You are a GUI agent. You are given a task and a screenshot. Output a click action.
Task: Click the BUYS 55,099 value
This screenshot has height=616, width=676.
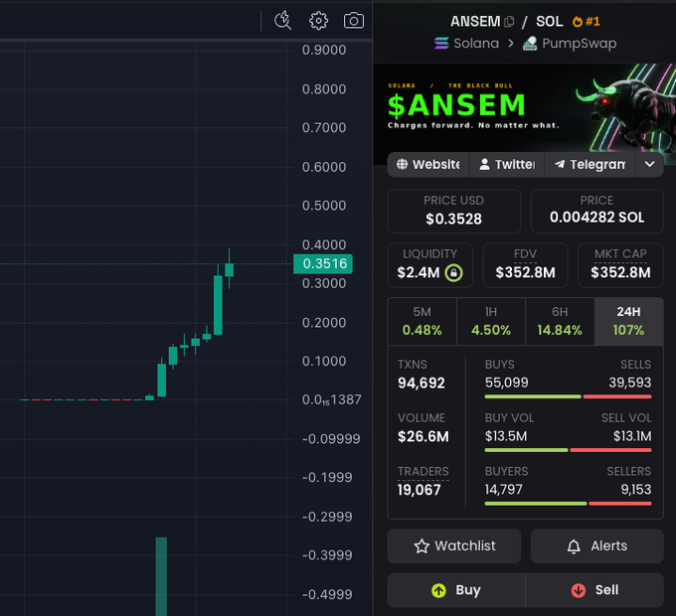(x=506, y=383)
